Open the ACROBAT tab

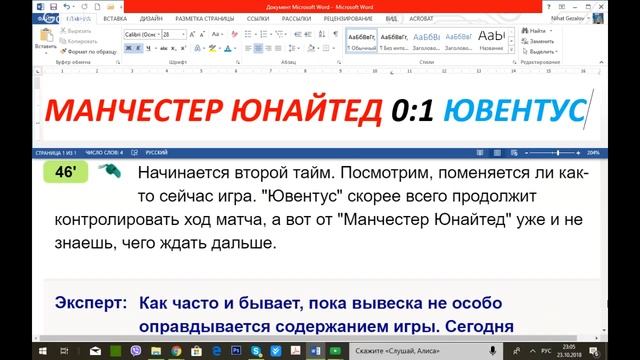tap(421, 19)
